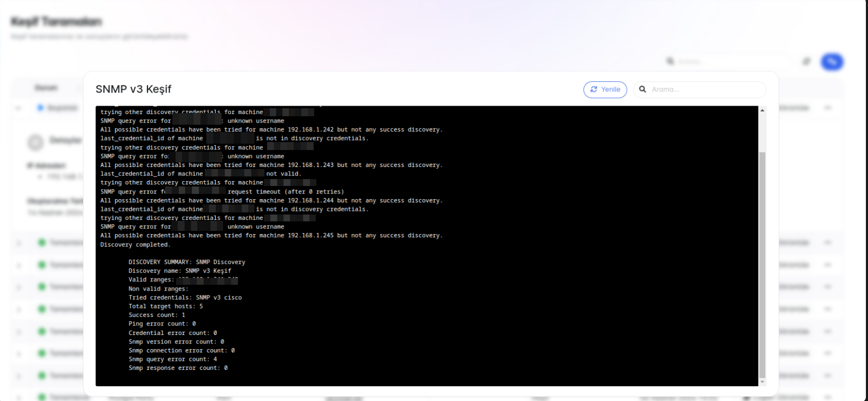Image resolution: width=868 pixels, height=401 pixels.
Task: Click the log scrollbar up arrow
Action: point(762,110)
